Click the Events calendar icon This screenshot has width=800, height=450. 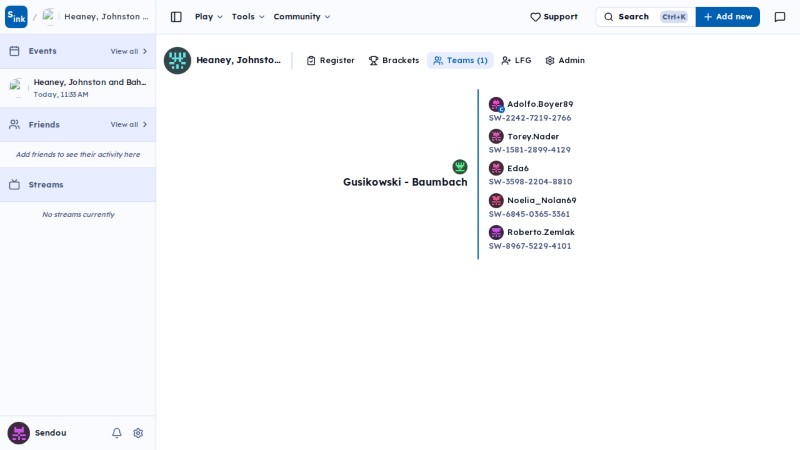[x=14, y=51]
